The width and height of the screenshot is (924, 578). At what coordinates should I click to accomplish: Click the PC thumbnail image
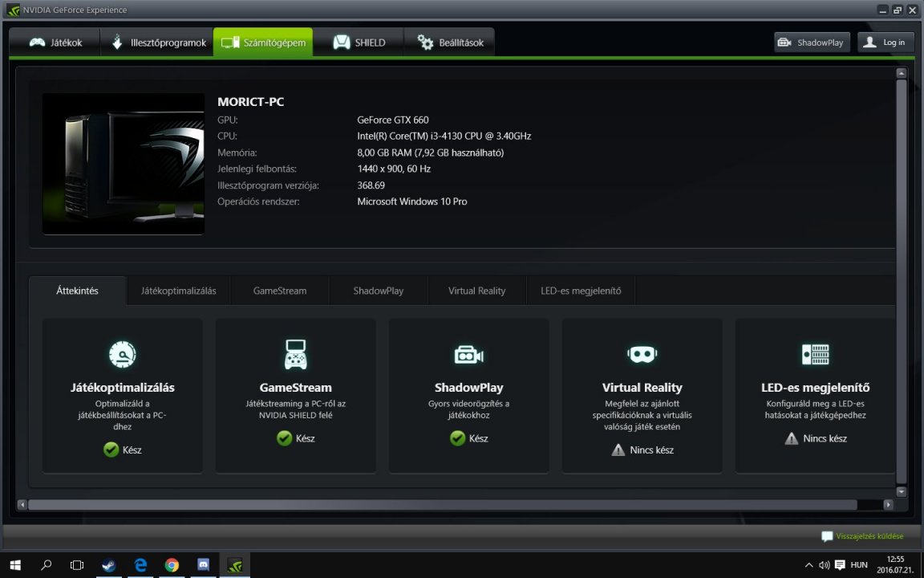124,164
